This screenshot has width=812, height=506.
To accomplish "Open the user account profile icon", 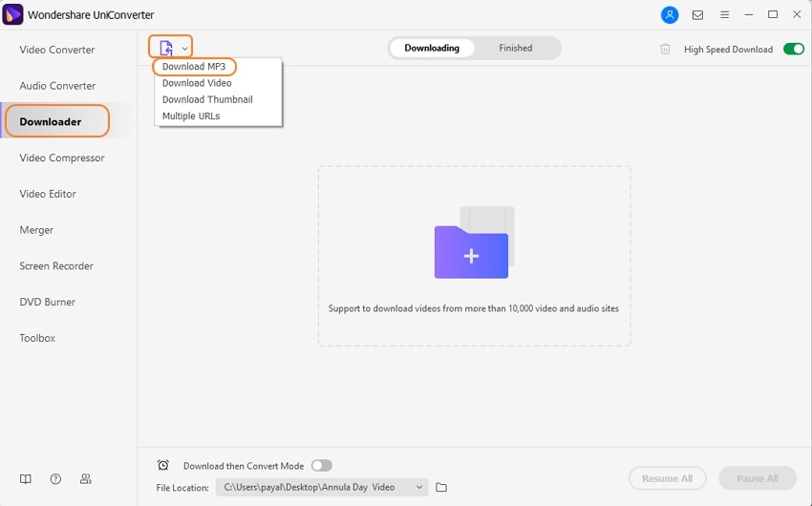I will click(669, 14).
